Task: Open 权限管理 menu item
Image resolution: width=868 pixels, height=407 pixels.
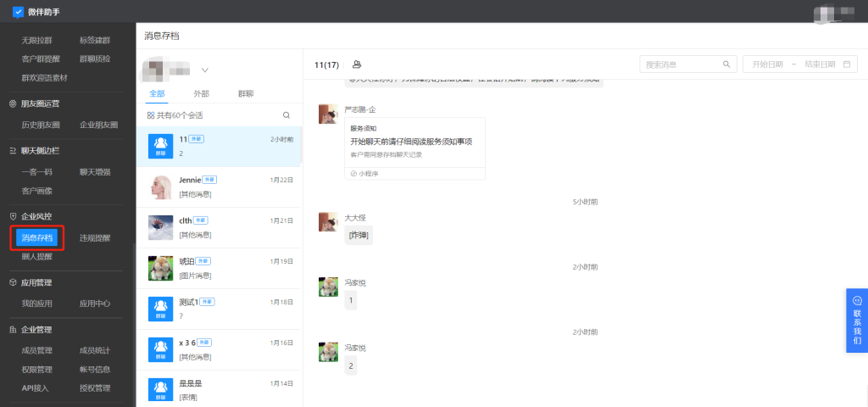Action: click(37, 370)
